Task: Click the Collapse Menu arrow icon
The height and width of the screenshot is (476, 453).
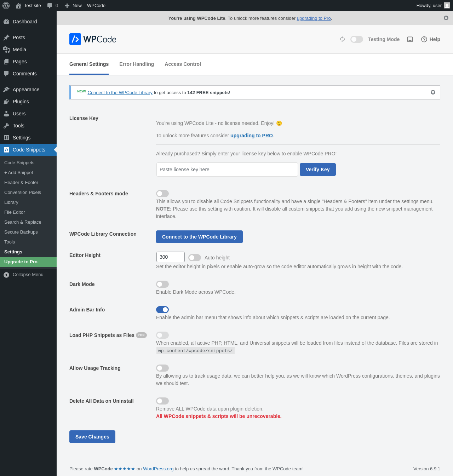Action: point(6,275)
